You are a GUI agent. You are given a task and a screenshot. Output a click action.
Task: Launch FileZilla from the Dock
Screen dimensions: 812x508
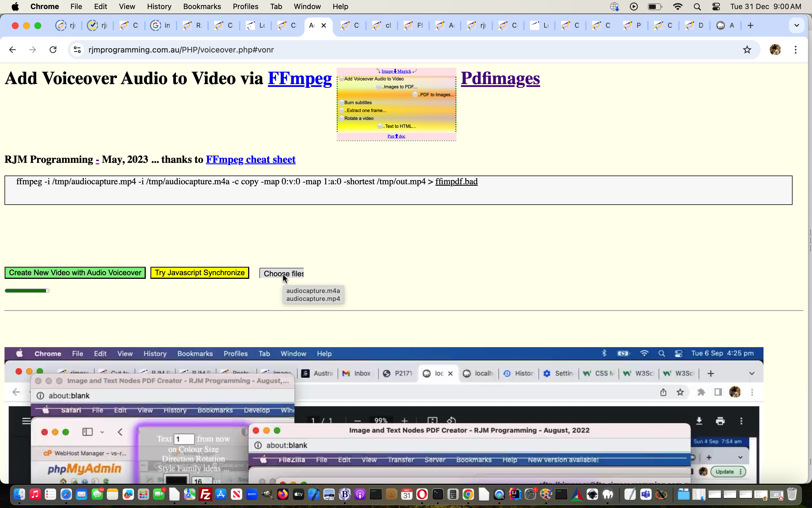coord(205,494)
